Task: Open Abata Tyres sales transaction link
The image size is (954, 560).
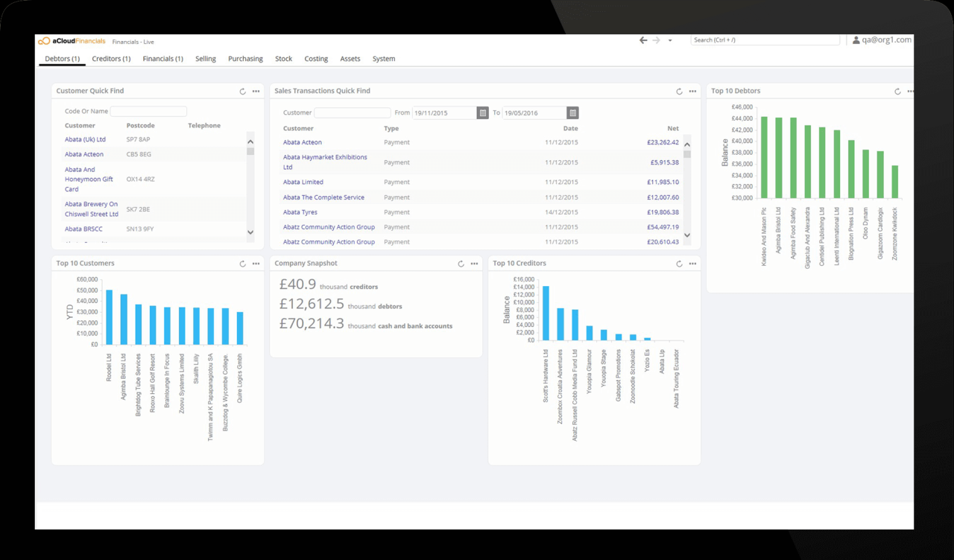Action: coord(300,212)
